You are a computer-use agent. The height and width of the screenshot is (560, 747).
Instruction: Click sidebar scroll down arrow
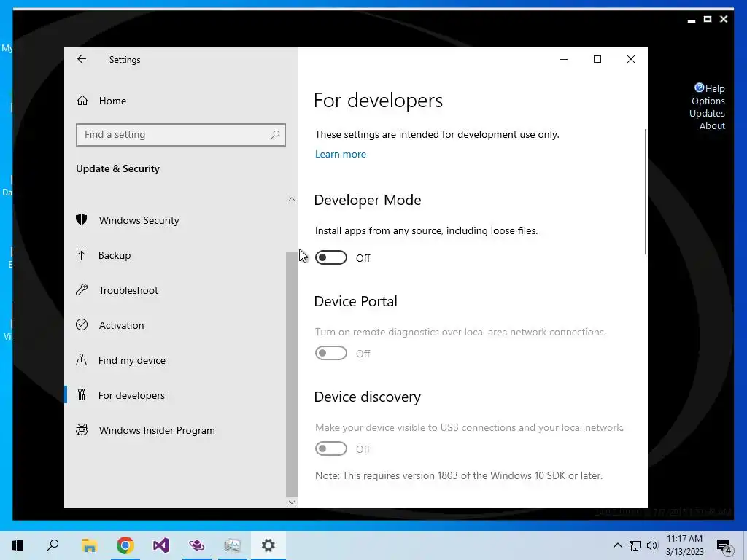[x=292, y=502]
